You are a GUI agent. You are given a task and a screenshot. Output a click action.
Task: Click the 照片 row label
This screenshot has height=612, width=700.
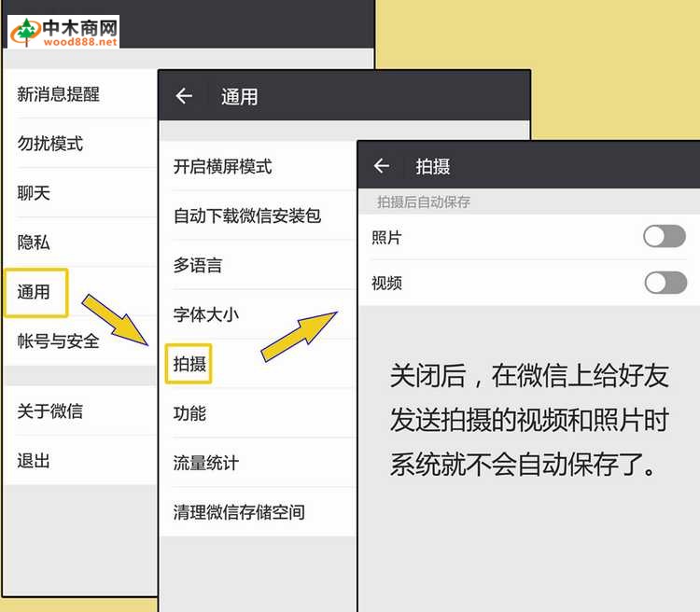pyautogui.click(x=386, y=237)
